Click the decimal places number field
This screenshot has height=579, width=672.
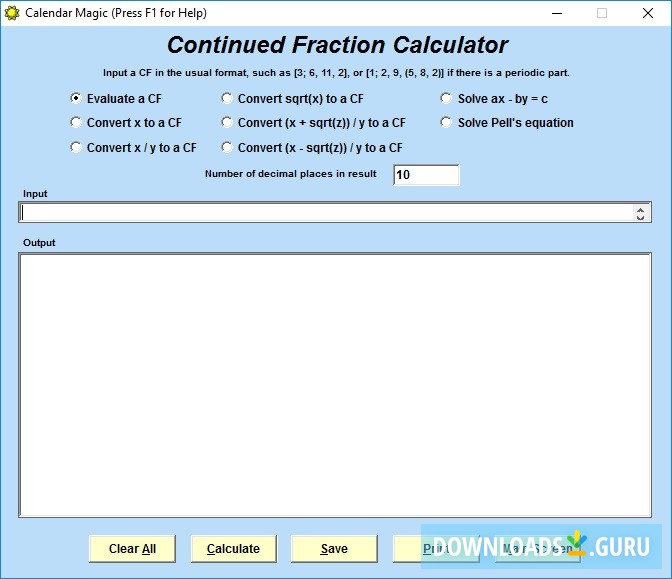(x=426, y=175)
